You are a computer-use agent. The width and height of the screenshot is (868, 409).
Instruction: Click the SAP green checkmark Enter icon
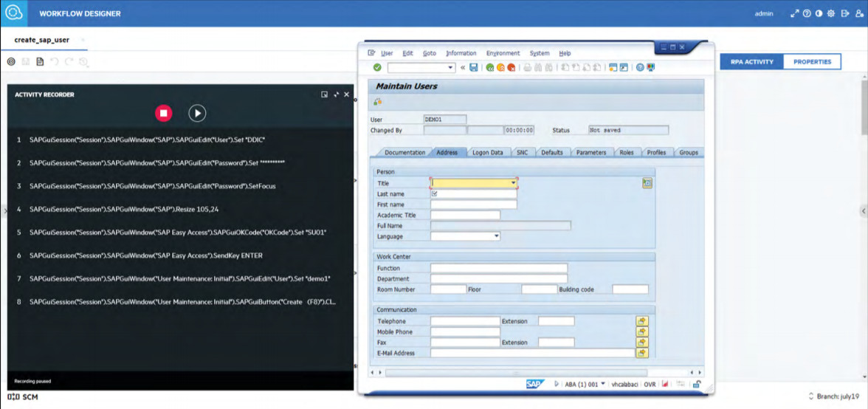[x=377, y=67]
